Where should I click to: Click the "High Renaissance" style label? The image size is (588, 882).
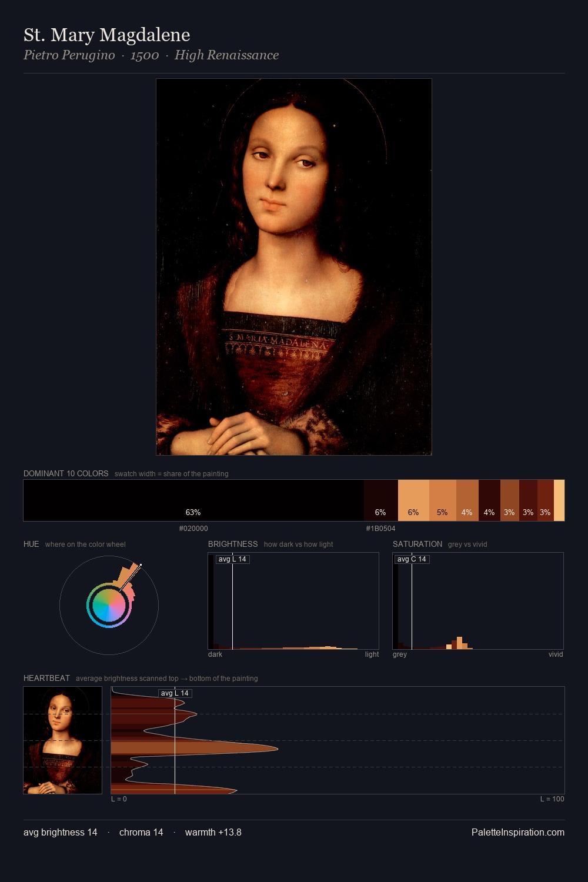pyautogui.click(x=226, y=55)
